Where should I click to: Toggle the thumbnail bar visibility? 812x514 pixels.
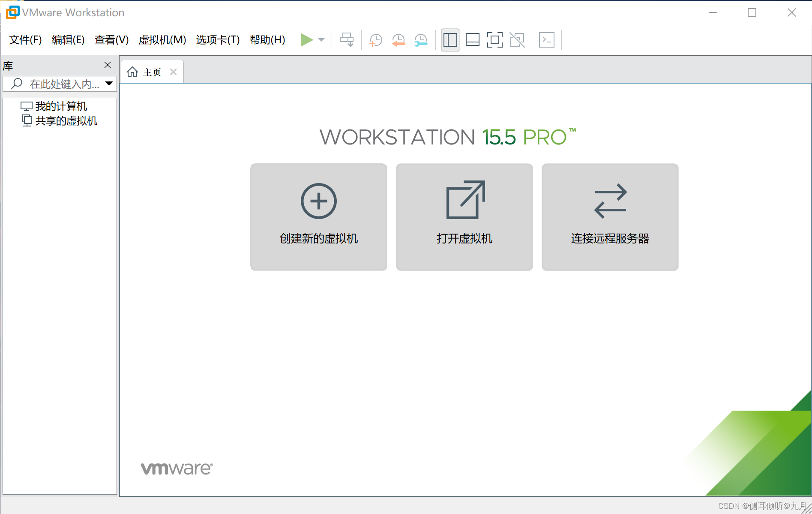coord(473,39)
